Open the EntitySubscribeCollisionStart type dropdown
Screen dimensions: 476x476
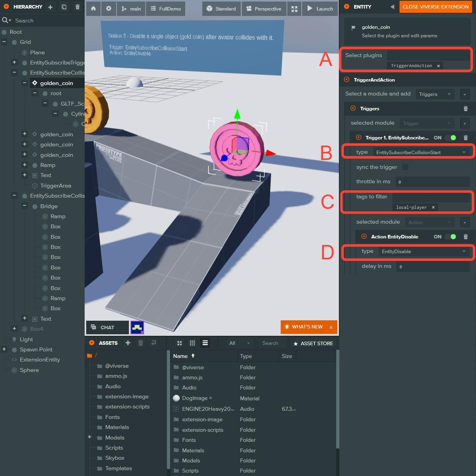point(420,152)
